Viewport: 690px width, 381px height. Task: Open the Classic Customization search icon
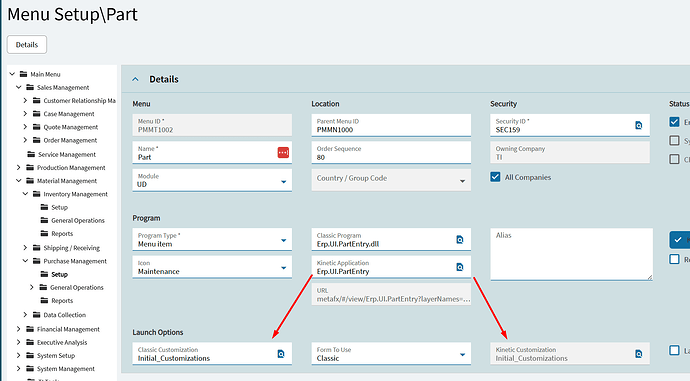[281, 354]
